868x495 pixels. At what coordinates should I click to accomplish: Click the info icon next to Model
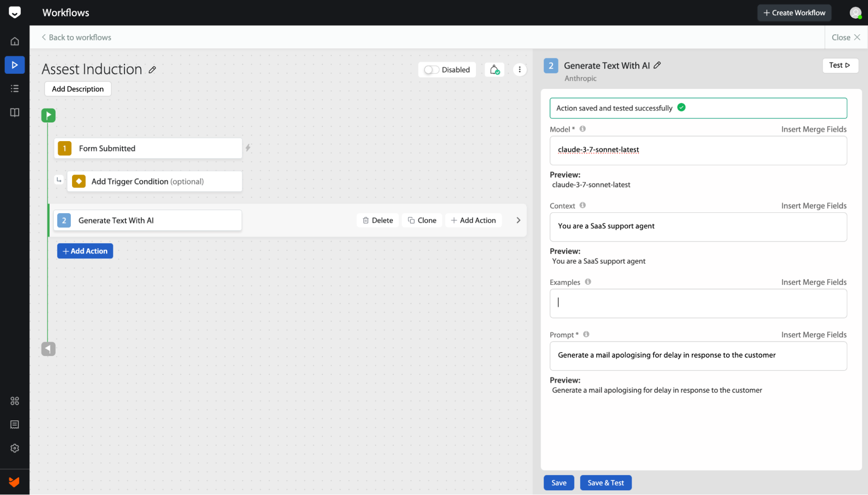583,129
